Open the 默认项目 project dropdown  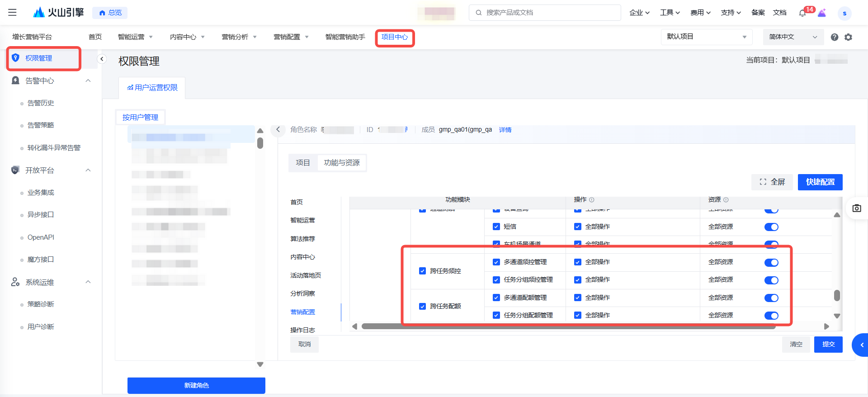click(x=706, y=37)
